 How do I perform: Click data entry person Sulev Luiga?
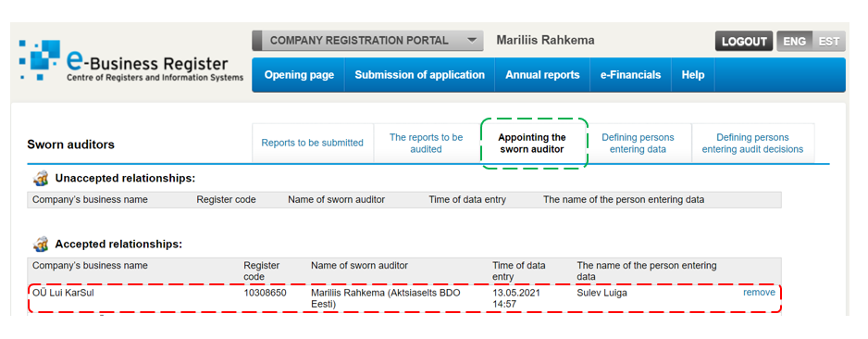pos(601,293)
